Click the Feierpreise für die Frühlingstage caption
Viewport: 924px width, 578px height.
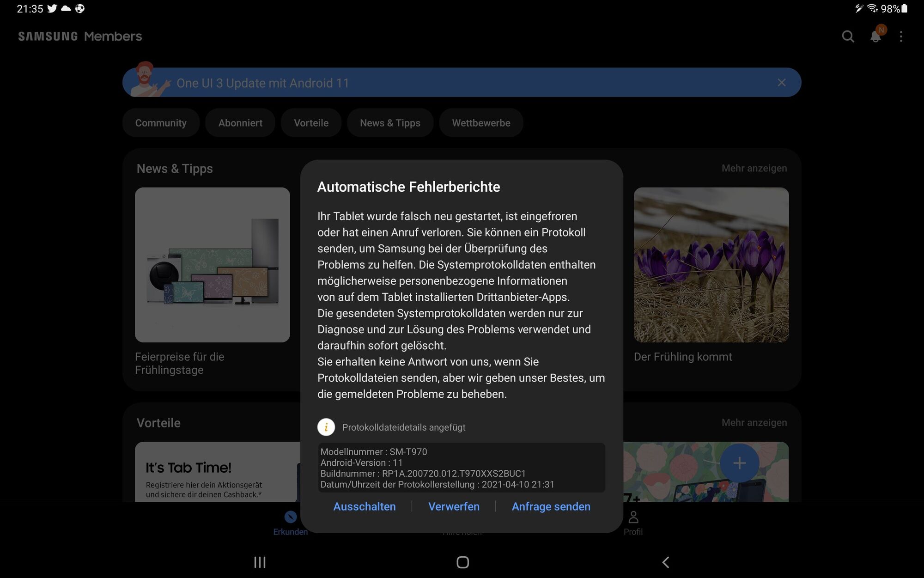click(180, 363)
